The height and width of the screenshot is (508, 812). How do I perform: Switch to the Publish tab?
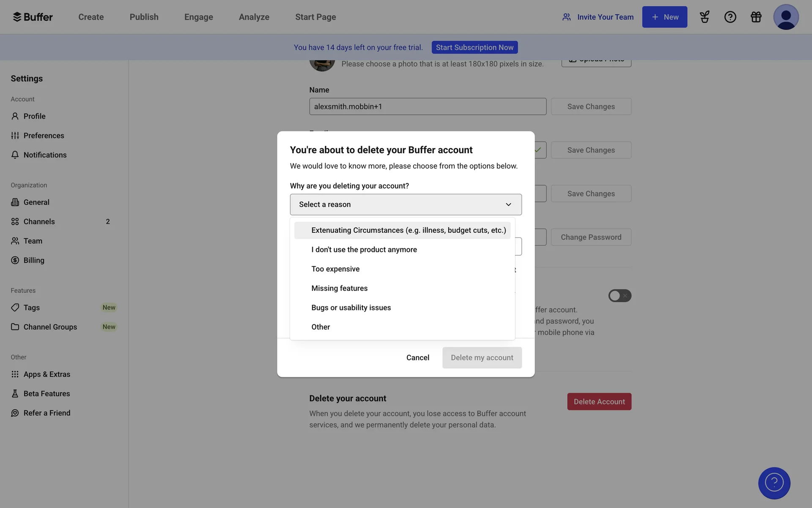pos(144,17)
